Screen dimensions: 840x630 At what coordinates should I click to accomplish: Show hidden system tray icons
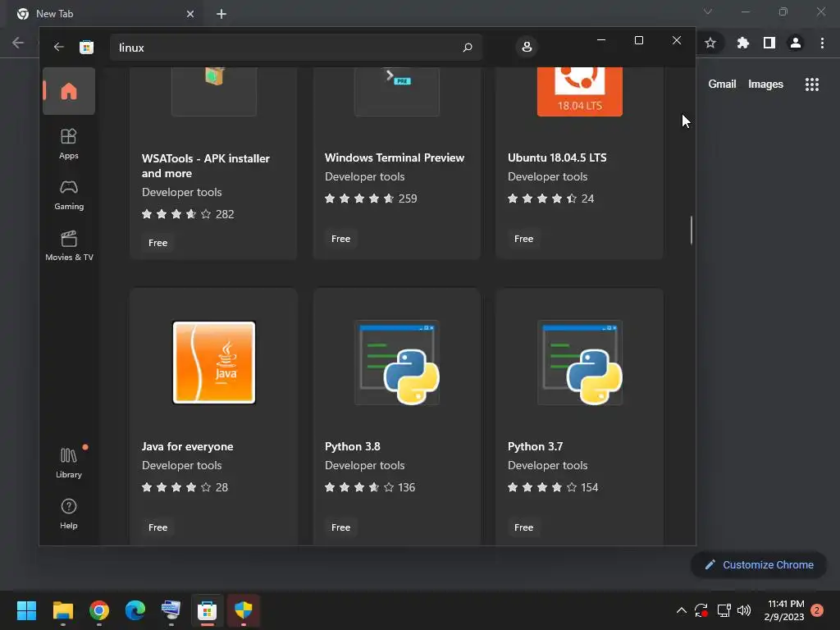[682, 610]
